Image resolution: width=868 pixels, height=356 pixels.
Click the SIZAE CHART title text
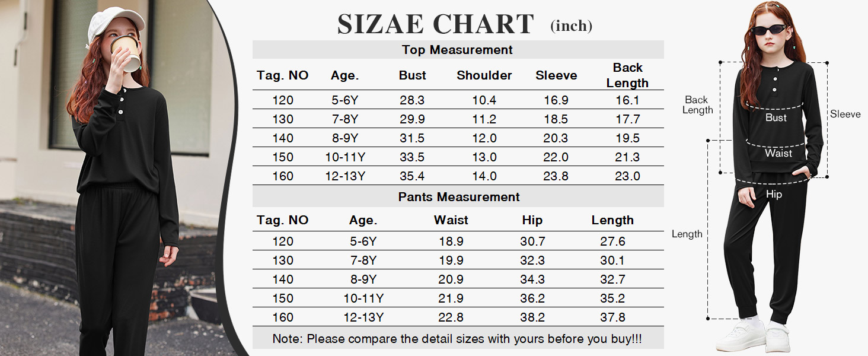[x=435, y=25]
